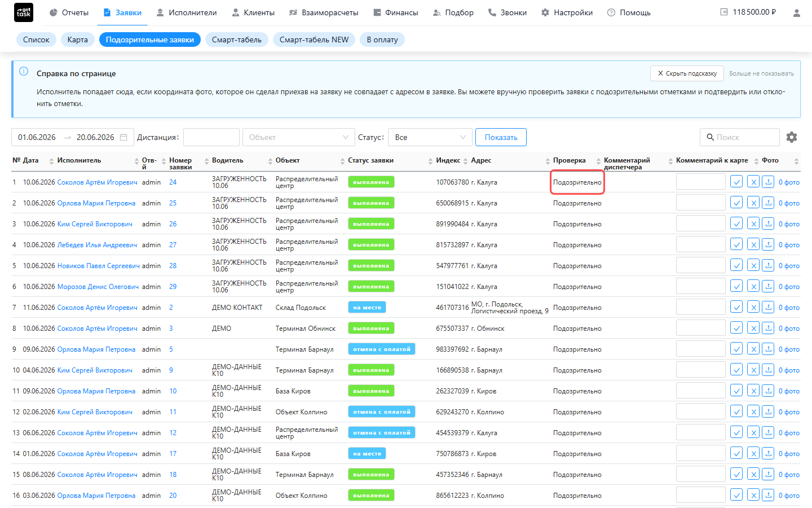This screenshot has width=812, height=508.
Task: Open table settings gear icon
Action: 792,137
